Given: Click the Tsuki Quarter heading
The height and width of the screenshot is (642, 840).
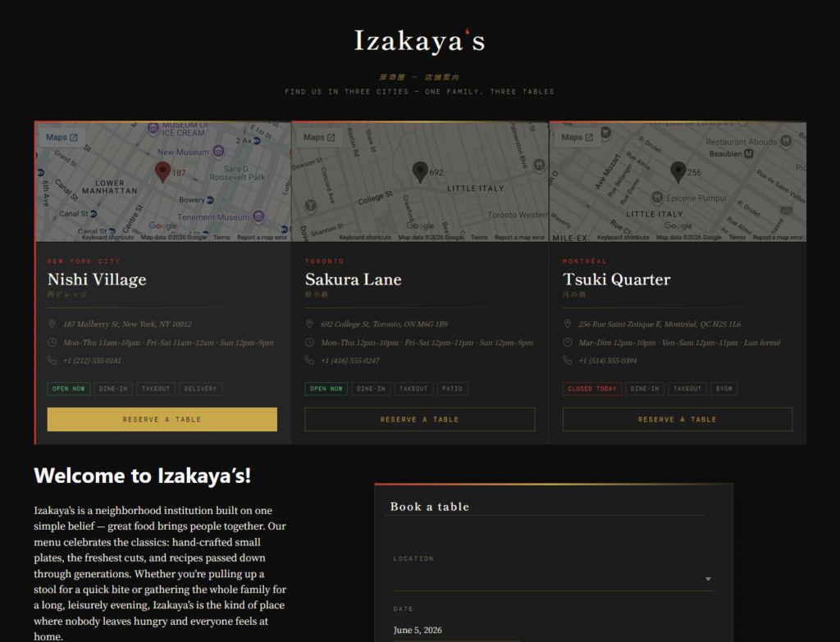Looking at the screenshot, I should pos(616,279).
